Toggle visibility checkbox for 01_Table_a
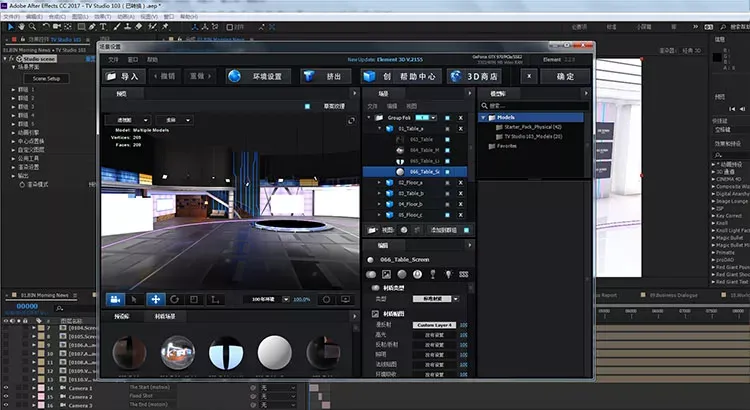Image resolution: width=750 pixels, height=410 pixels. tap(446, 129)
